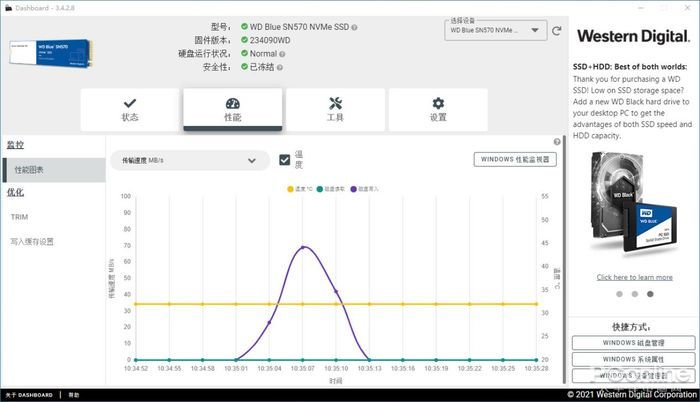Open 写入缓存设置 in sidebar
The height and width of the screenshot is (402, 700).
(32, 242)
